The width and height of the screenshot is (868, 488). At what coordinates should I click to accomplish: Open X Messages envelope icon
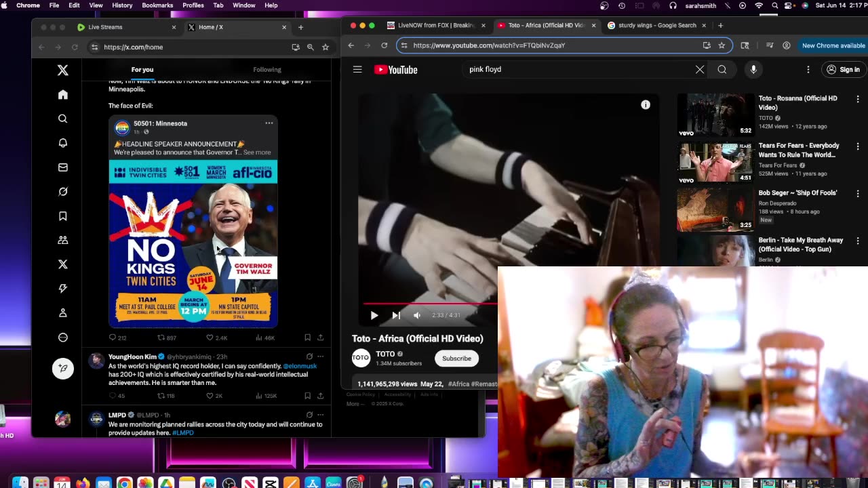63,167
